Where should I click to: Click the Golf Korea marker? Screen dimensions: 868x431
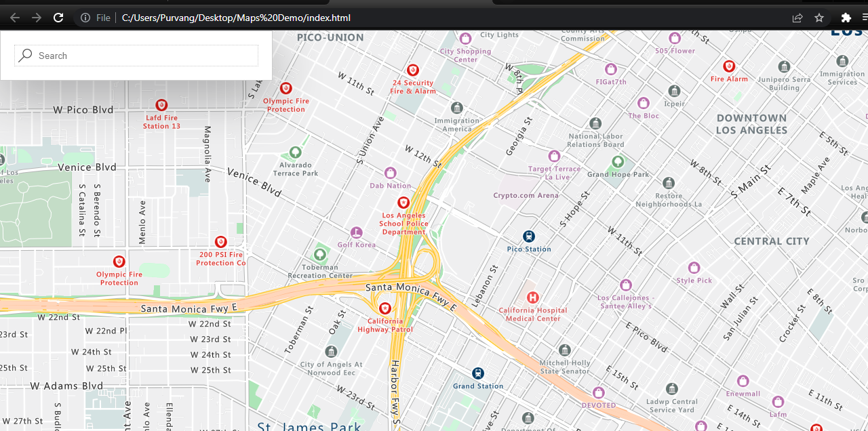(x=357, y=232)
